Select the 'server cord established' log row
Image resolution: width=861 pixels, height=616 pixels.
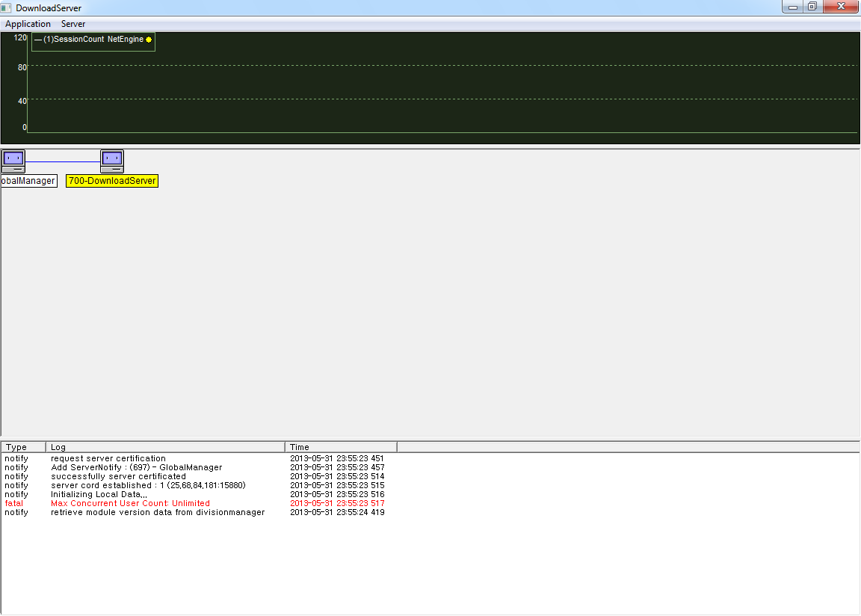click(148, 485)
